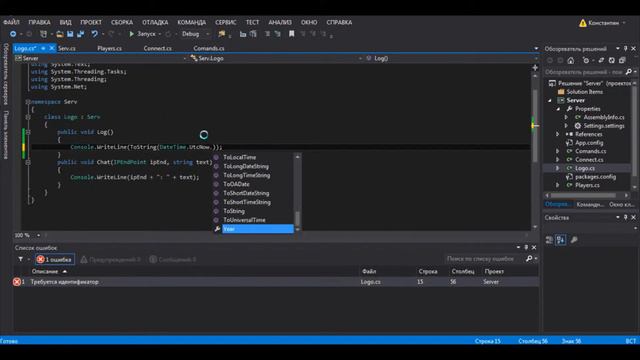Click the green Запуск start button

point(142,34)
